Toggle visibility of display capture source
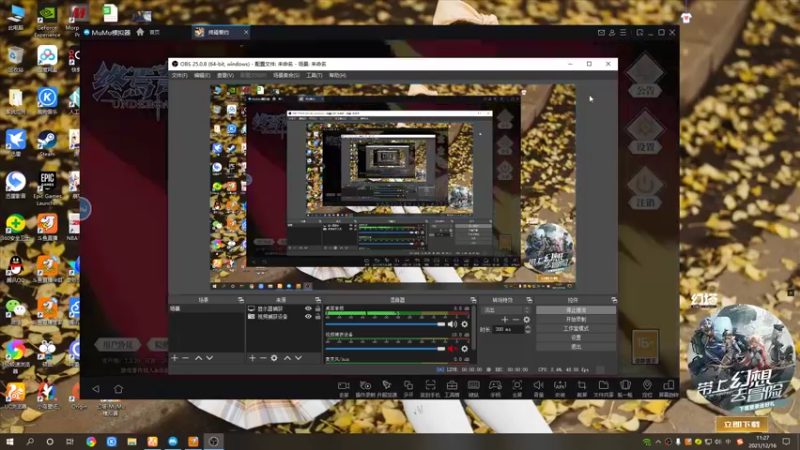Viewport: 800px width, 450px height. (308, 309)
